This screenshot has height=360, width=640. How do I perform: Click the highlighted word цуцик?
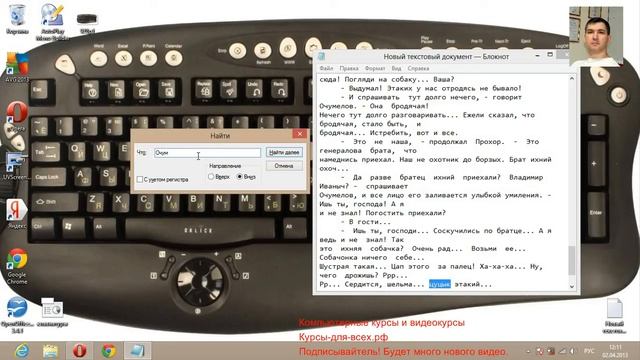click(x=440, y=284)
